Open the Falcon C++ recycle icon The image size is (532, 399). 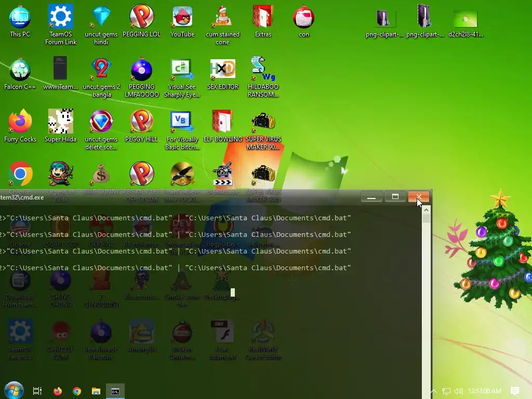20,74
